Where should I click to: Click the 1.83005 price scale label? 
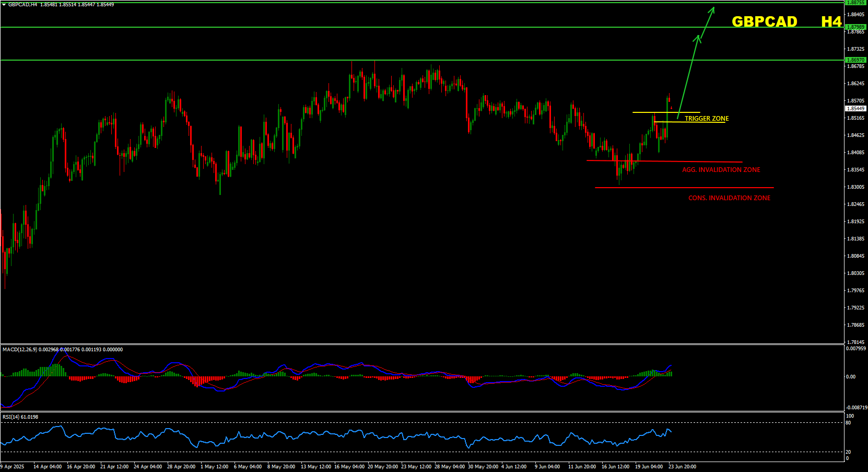tap(855, 187)
